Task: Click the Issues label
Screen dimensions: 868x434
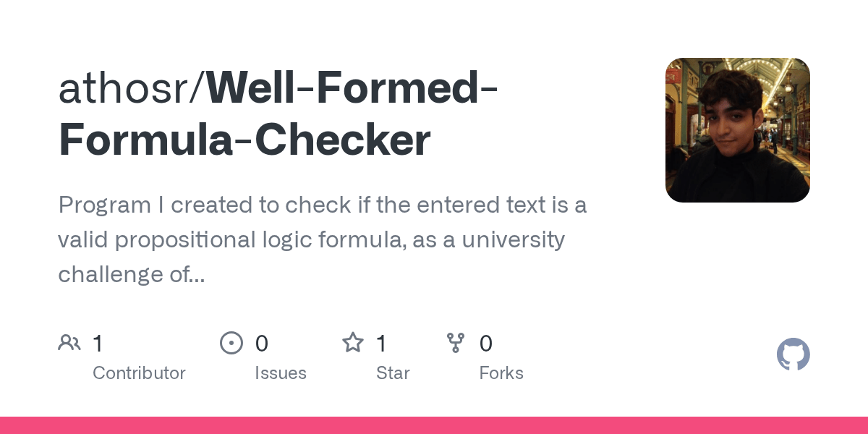Action: click(x=280, y=373)
